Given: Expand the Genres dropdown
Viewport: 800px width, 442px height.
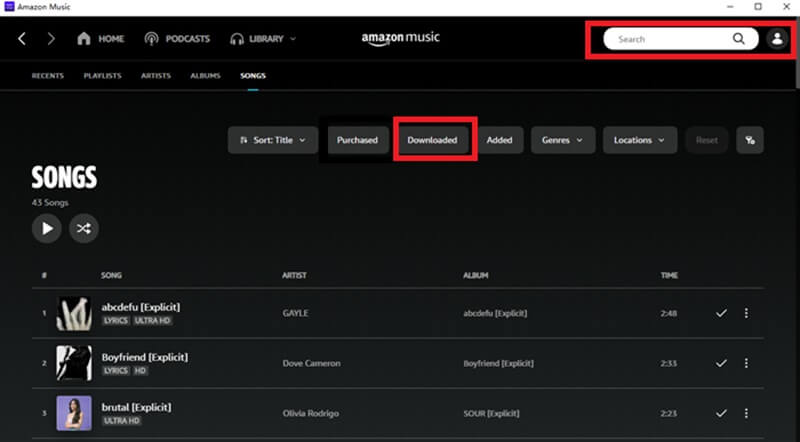Looking at the screenshot, I should pos(562,140).
